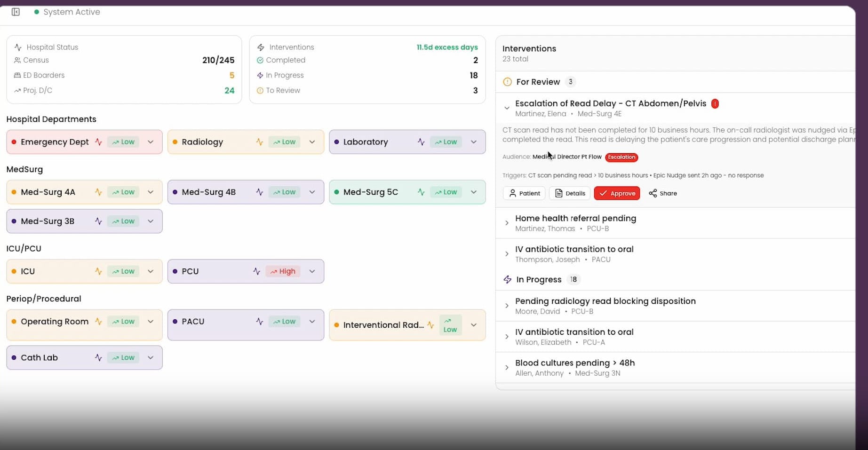868x450 pixels.
Task: Expand the Emergency Dept card chevron
Action: coord(151,142)
